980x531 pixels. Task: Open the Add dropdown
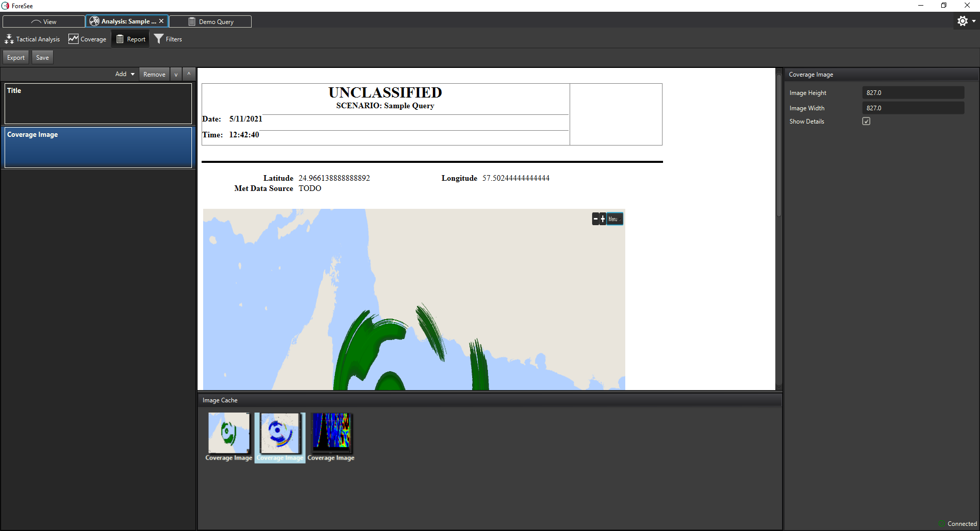pos(125,74)
